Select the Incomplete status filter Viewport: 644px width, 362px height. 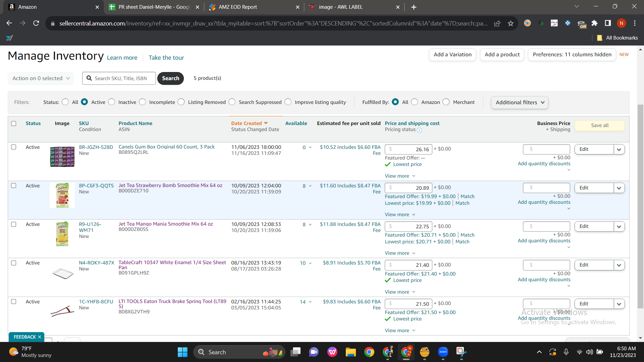point(143,102)
